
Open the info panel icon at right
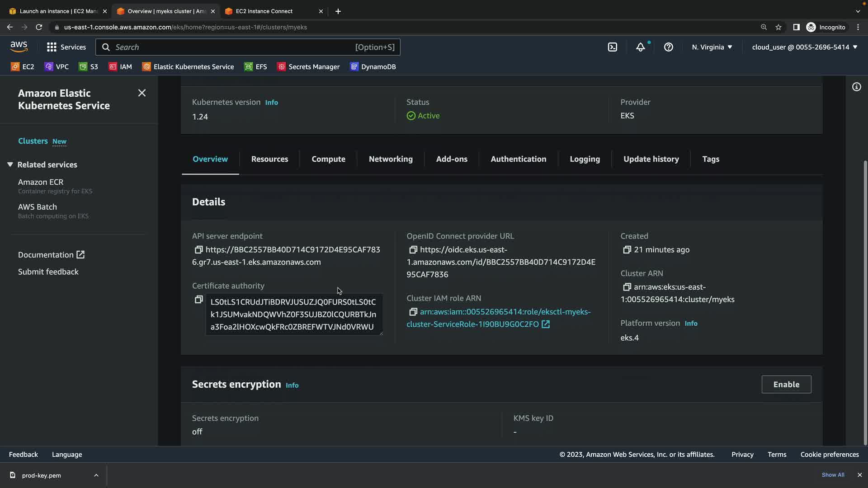tap(856, 87)
